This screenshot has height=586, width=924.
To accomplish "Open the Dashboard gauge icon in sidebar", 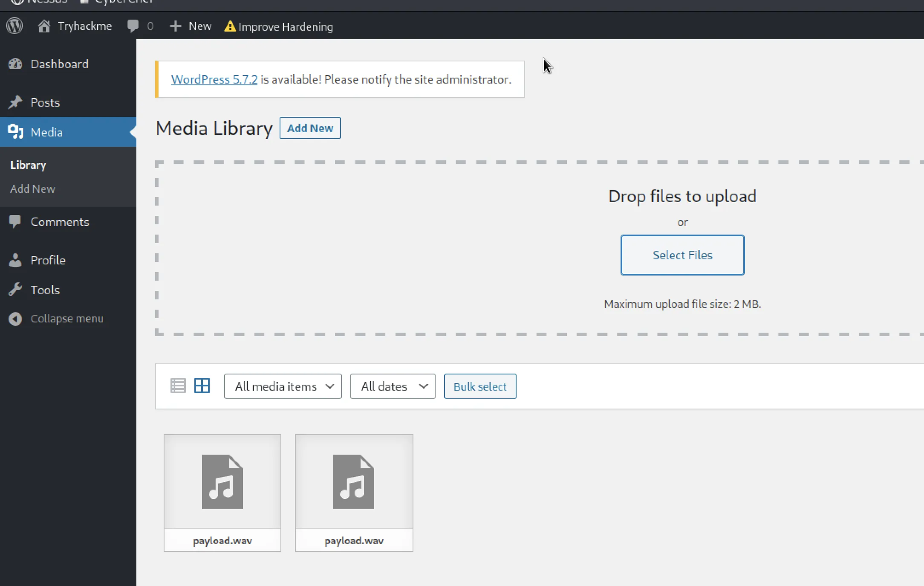I will click(15, 64).
